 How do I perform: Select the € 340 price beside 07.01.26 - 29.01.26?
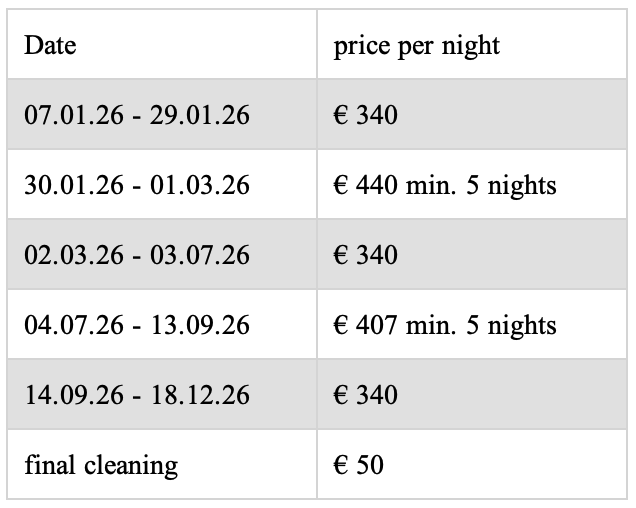pos(365,115)
